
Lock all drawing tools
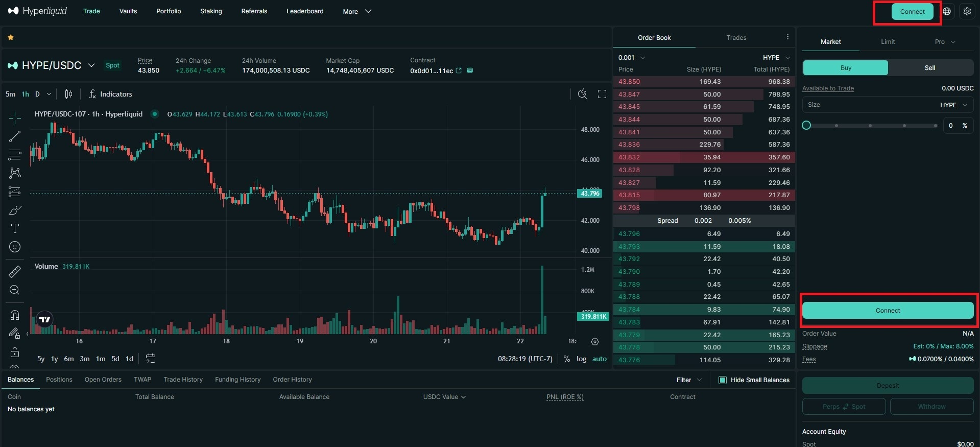[15, 352]
